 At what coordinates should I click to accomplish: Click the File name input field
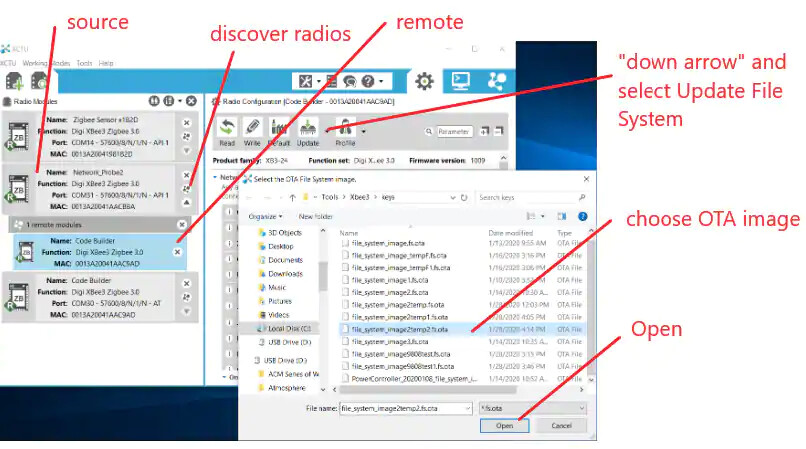click(x=406, y=408)
